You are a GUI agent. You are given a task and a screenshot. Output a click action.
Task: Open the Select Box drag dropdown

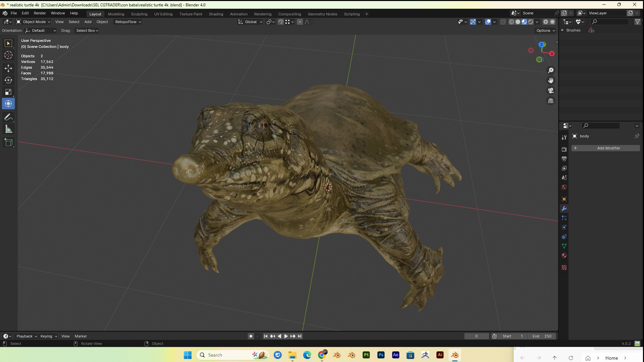[x=87, y=31]
